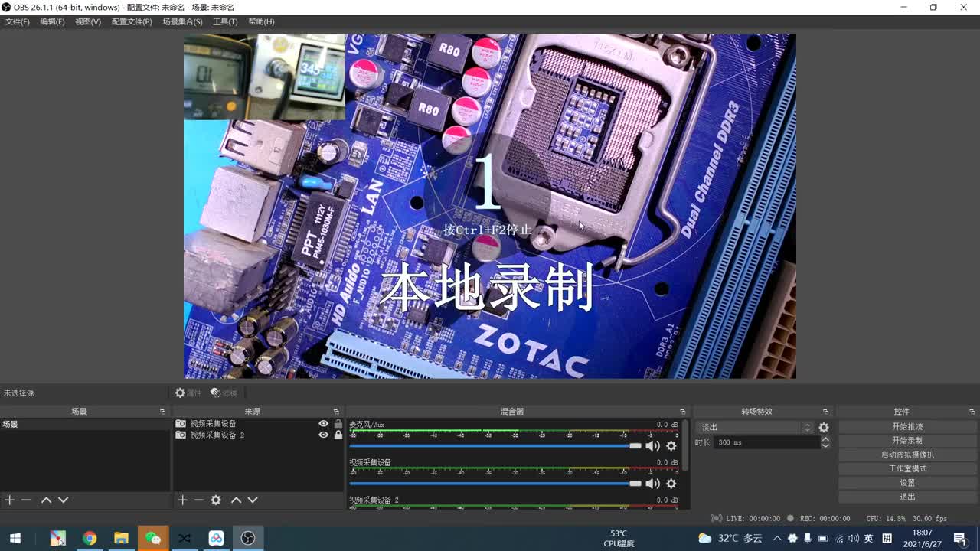Click 开始推流 to start streaming

point(907,426)
